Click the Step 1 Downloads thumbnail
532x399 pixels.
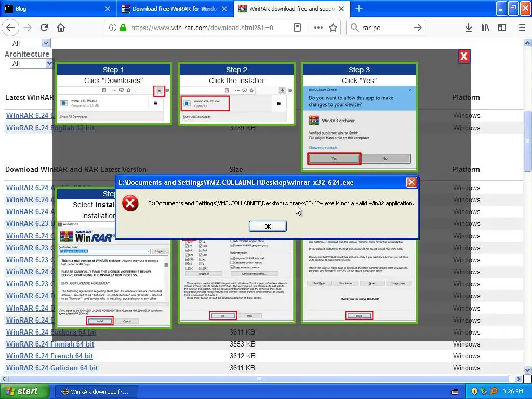coord(114,94)
